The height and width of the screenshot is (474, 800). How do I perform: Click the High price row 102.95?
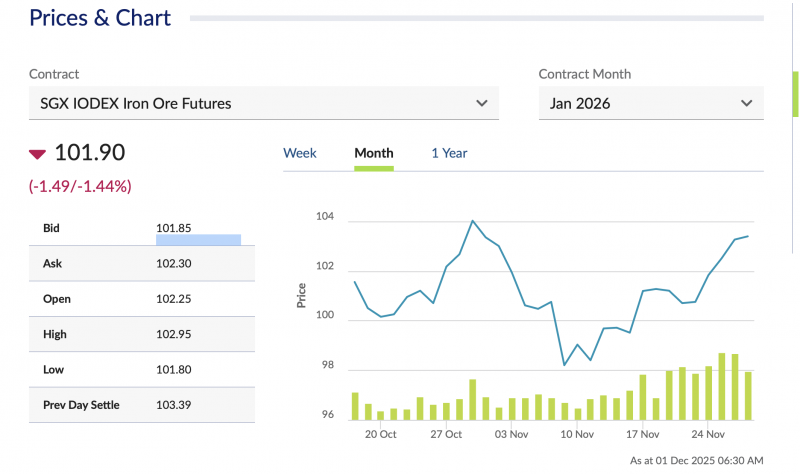(174, 334)
